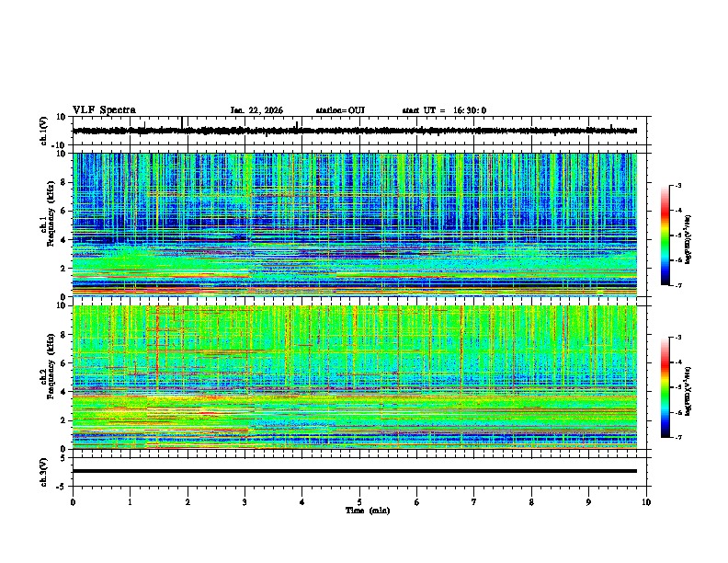Click the flat ch.3 voltage trace line
The width and height of the screenshot is (728, 563).
pos(354,471)
